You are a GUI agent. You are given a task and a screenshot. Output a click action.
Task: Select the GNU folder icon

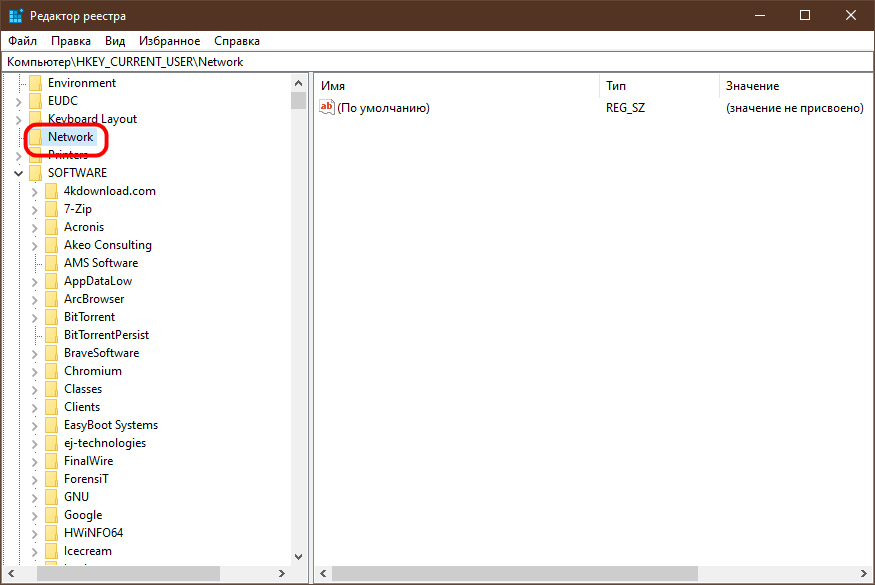(51, 497)
